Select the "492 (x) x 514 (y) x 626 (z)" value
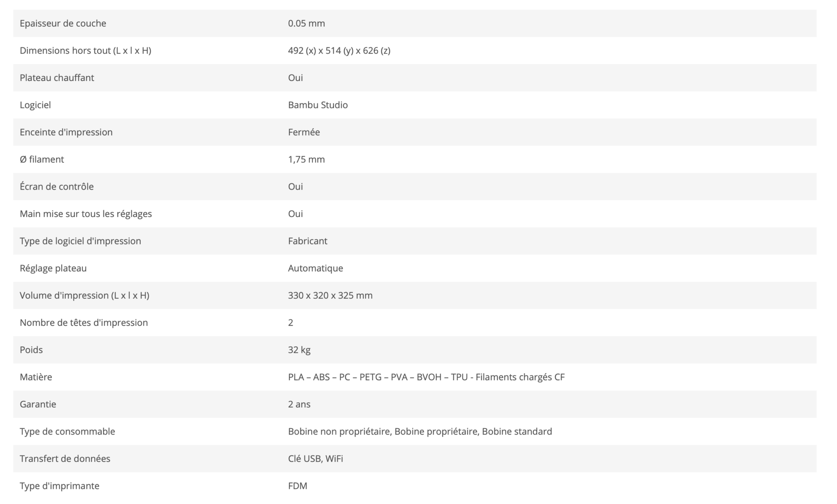 (x=339, y=51)
